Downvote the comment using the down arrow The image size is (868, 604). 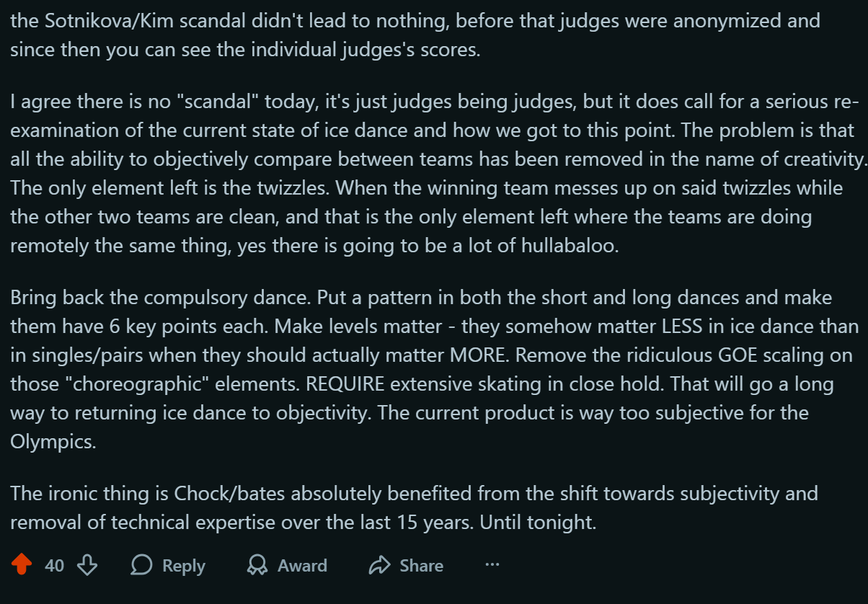pyautogui.click(x=87, y=566)
